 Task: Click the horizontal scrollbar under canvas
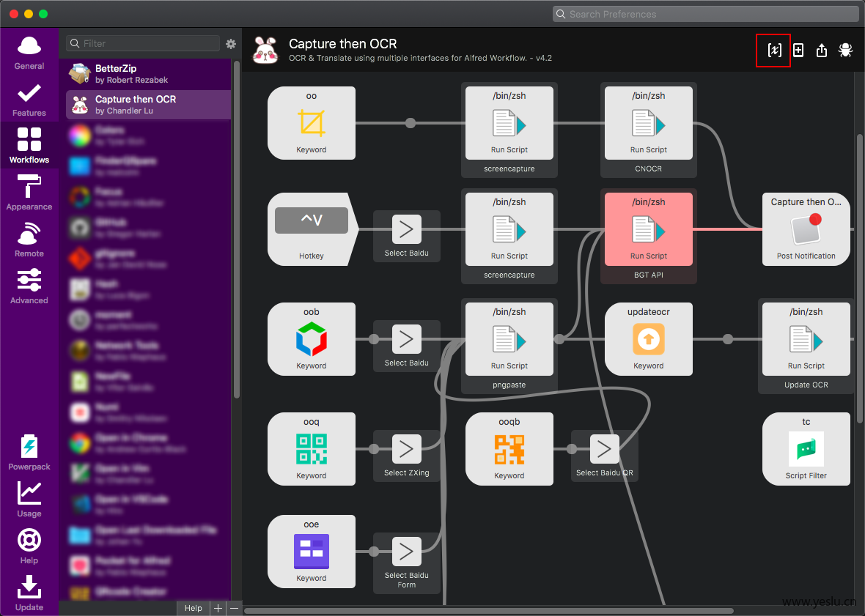point(488,610)
